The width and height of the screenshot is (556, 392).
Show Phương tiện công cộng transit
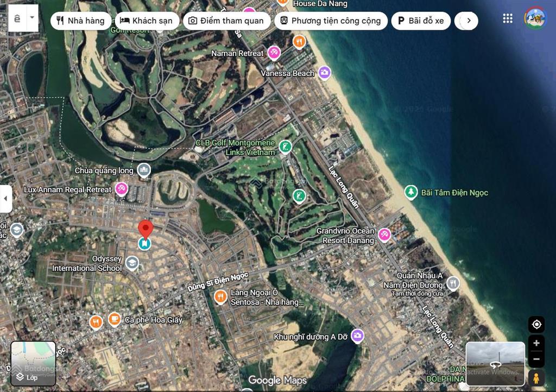[x=331, y=21]
